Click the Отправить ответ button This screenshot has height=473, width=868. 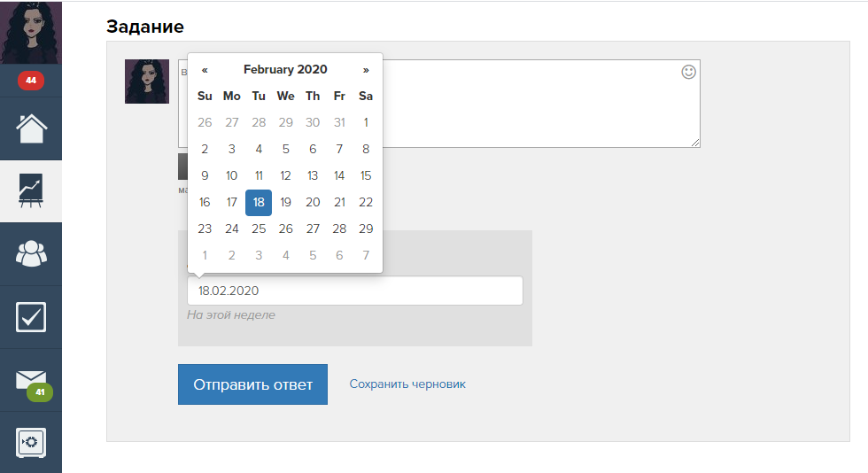pyautogui.click(x=252, y=384)
